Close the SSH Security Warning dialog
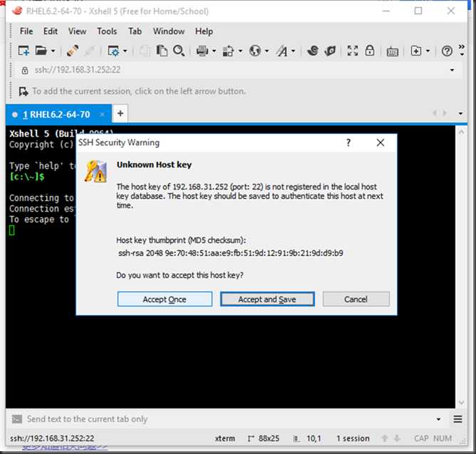This screenshot has height=454, width=476. 380,143
